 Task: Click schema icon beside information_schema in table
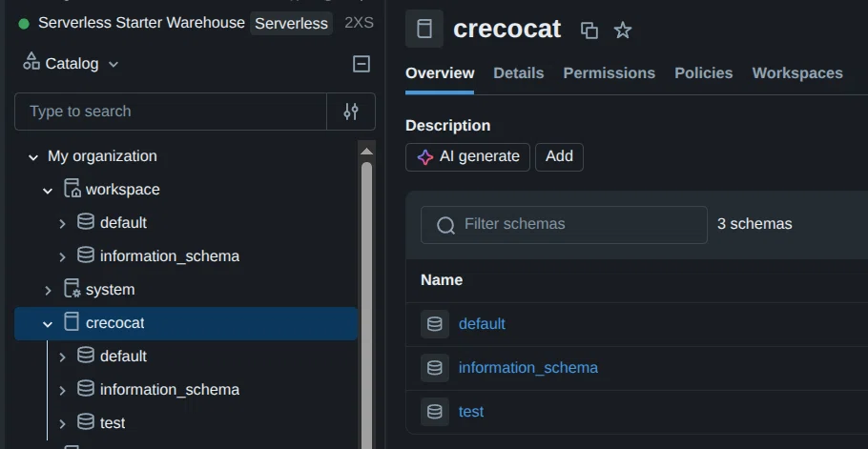435,368
